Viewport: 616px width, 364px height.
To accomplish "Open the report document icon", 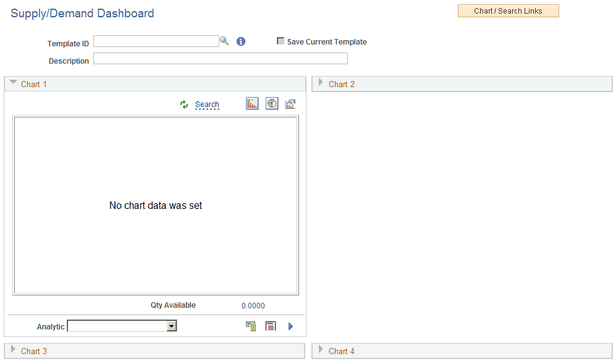I will point(271,326).
